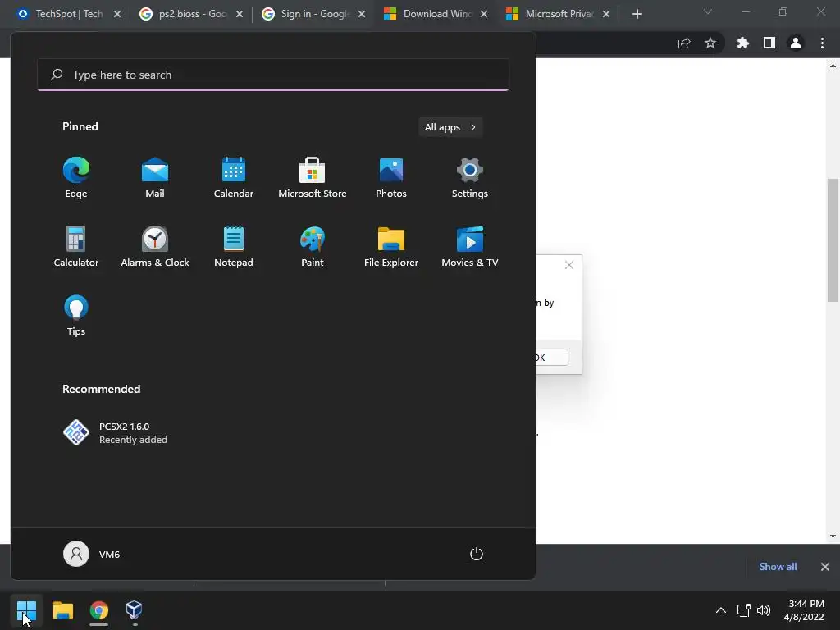The width and height of the screenshot is (840, 630).
Task: Bookmark this page with the star
Action: pyautogui.click(x=710, y=43)
